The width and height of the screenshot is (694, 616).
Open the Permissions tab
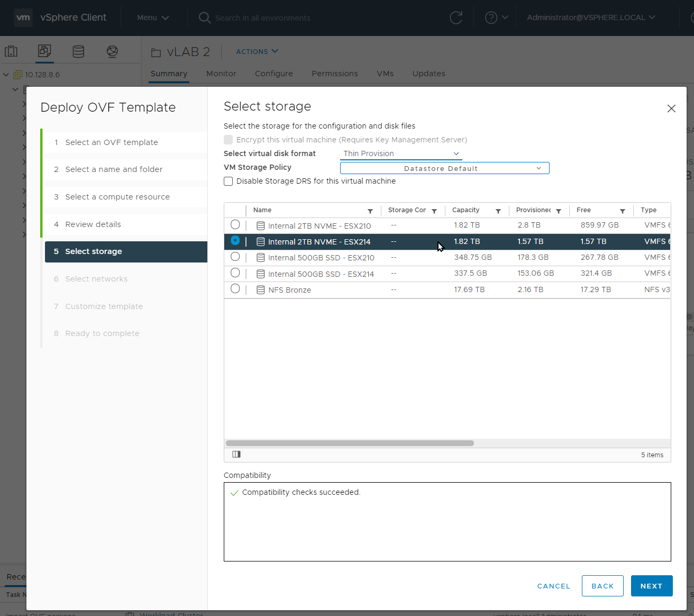tap(335, 74)
